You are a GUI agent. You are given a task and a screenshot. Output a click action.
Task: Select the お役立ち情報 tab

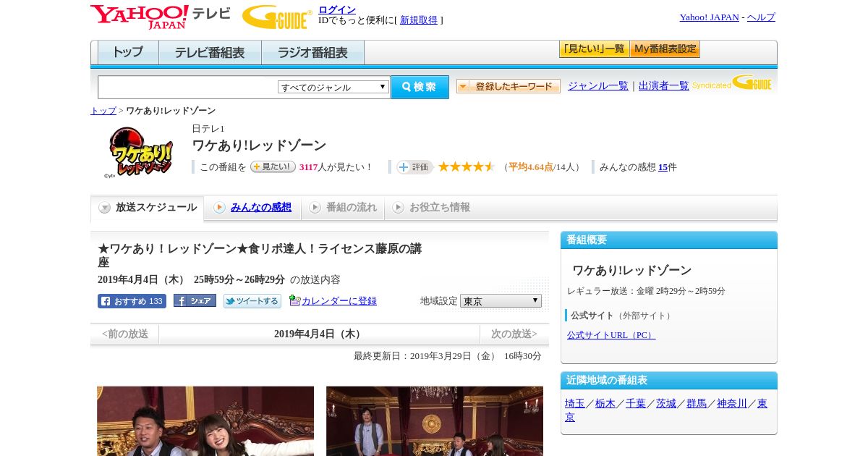(431, 208)
